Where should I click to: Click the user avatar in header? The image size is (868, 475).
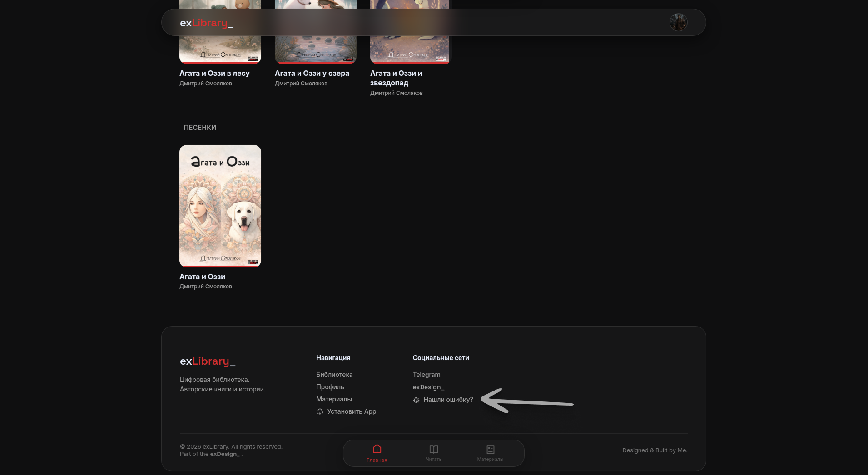(678, 22)
